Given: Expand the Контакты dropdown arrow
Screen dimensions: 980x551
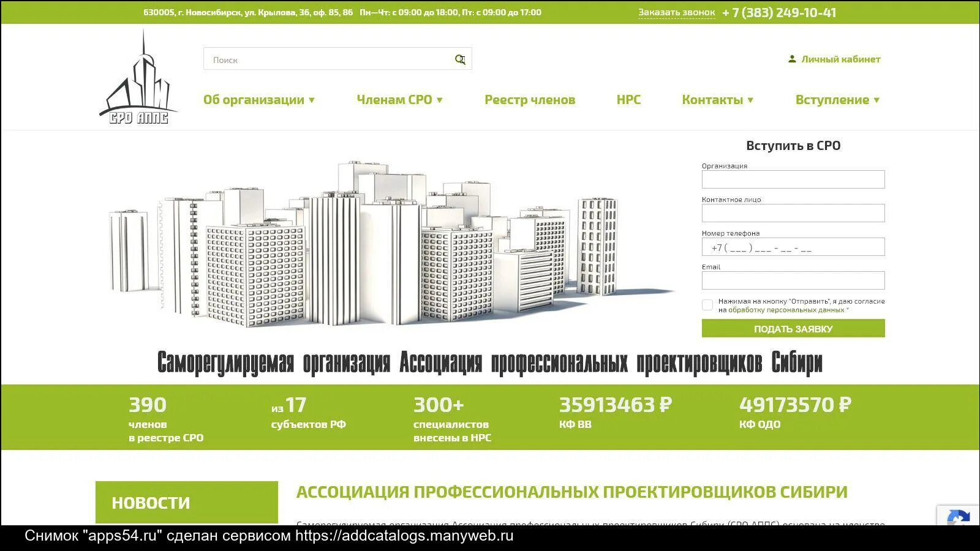Looking at the screenshot, I should tap(750, 100).
